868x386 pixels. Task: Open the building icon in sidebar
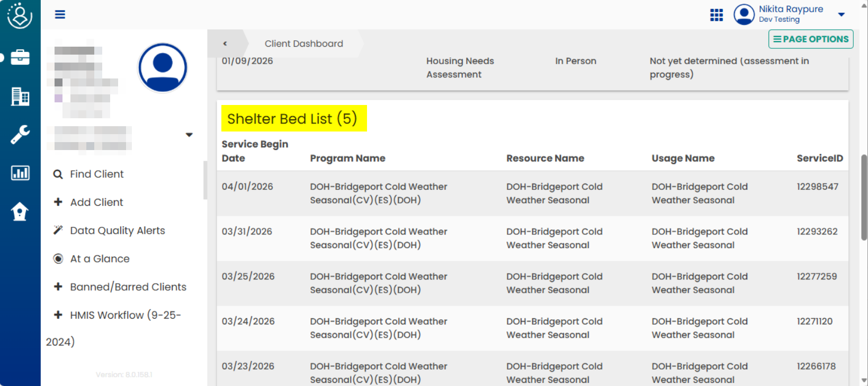tap(20, 96)
